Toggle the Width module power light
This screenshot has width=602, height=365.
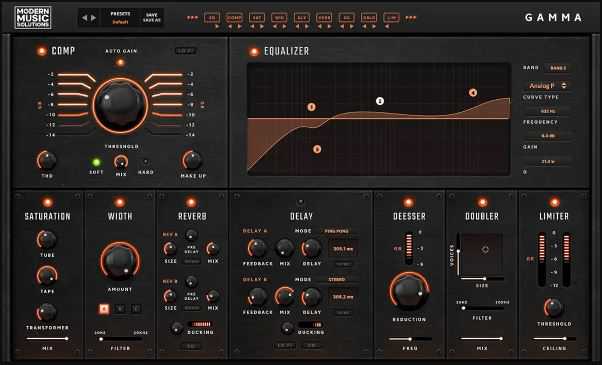(120, 202)
